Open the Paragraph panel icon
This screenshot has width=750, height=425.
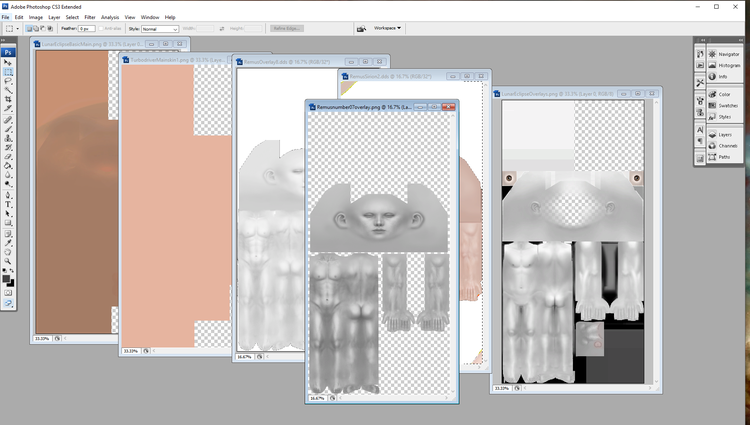click(x=700, y=141)
